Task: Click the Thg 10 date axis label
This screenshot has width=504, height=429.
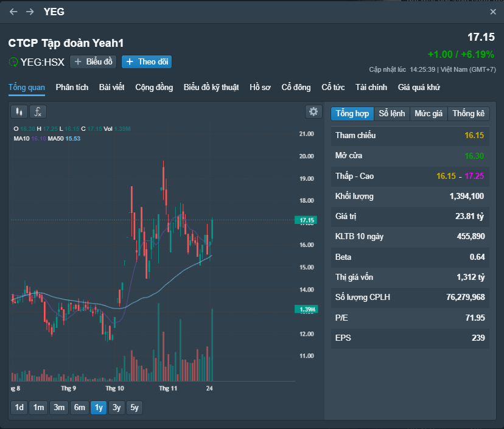Action: 115,388
